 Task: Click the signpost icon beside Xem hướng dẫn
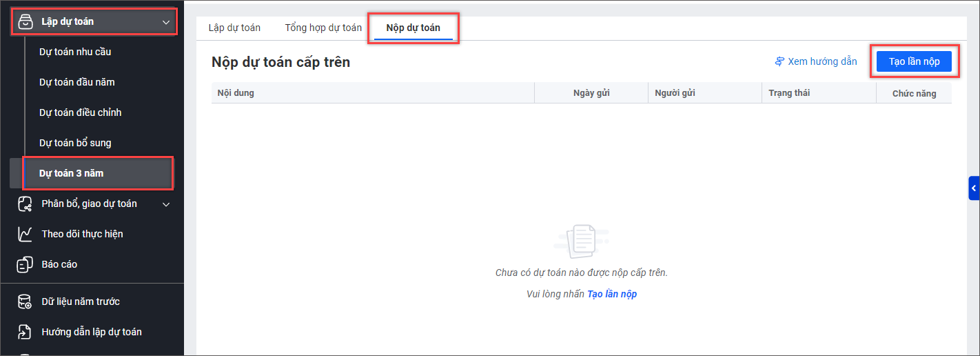coord(779,61)
